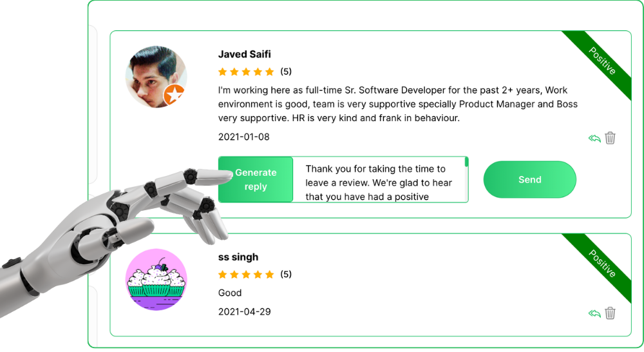Screen dimensions: 644x352
Task: Click the 2021-01-08 review date
Action: click(x=244, y=137)
